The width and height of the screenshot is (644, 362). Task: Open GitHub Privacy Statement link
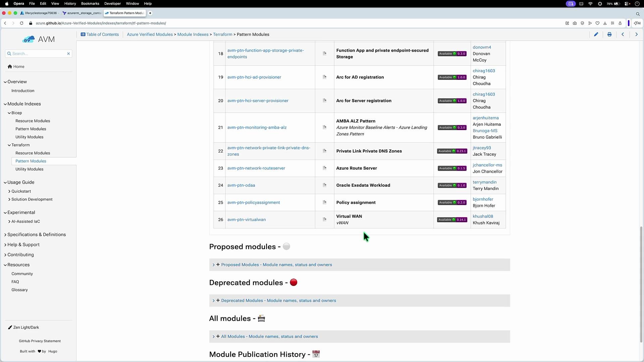tap(40, 341)
